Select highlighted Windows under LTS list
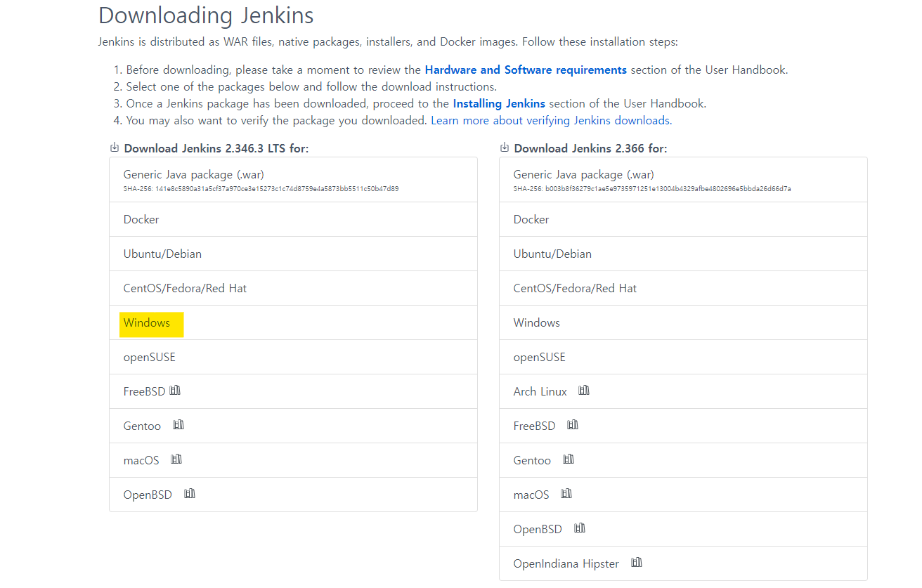 coord(293,322)
